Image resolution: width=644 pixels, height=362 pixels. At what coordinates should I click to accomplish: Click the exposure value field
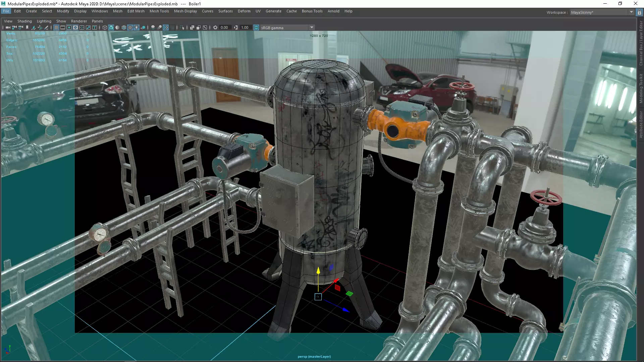point(224,27)
